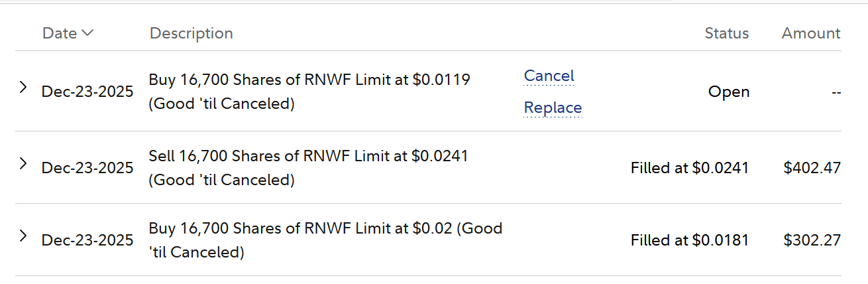Click the sort arrow beside Date
The image size is (868, 284).
[87, 33]
